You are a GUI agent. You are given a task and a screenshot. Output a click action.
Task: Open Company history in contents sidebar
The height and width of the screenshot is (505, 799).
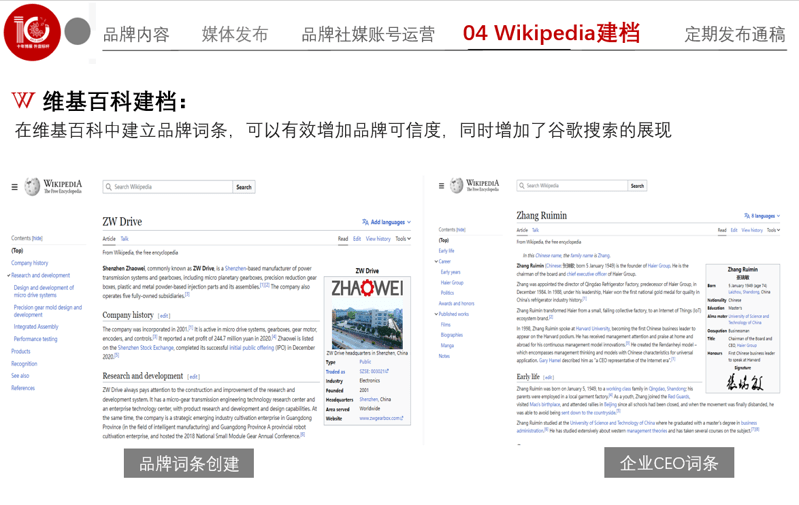pos(30,263)
